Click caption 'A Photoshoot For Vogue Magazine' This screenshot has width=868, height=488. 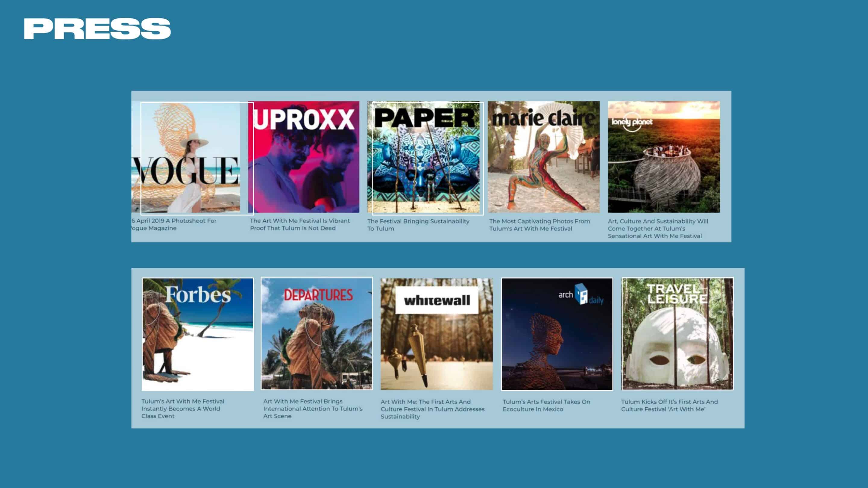(174, 224)
